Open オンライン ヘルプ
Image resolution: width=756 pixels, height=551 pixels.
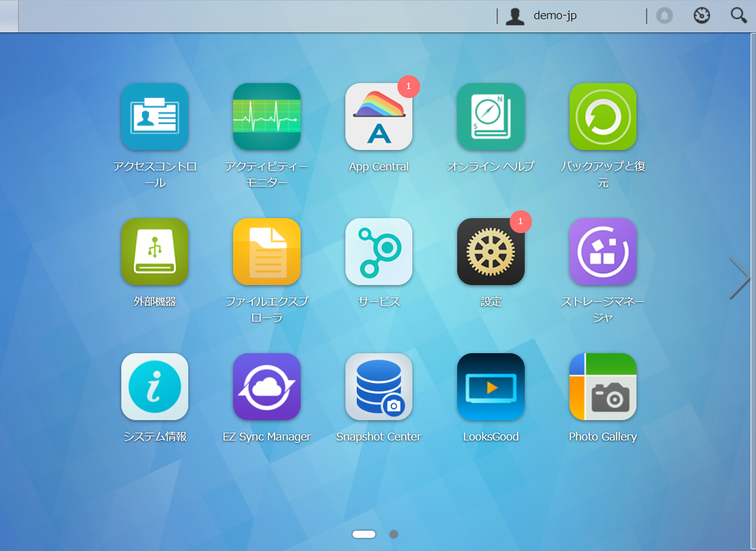tap(491, 117)
